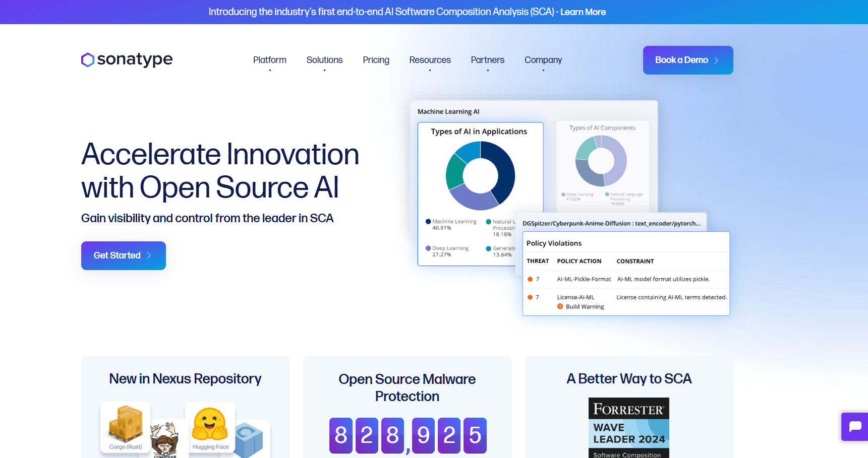868x458 pixels.
Task: Expand the Solutions menu
Action: pyautogui.click(x=324, y=60)
